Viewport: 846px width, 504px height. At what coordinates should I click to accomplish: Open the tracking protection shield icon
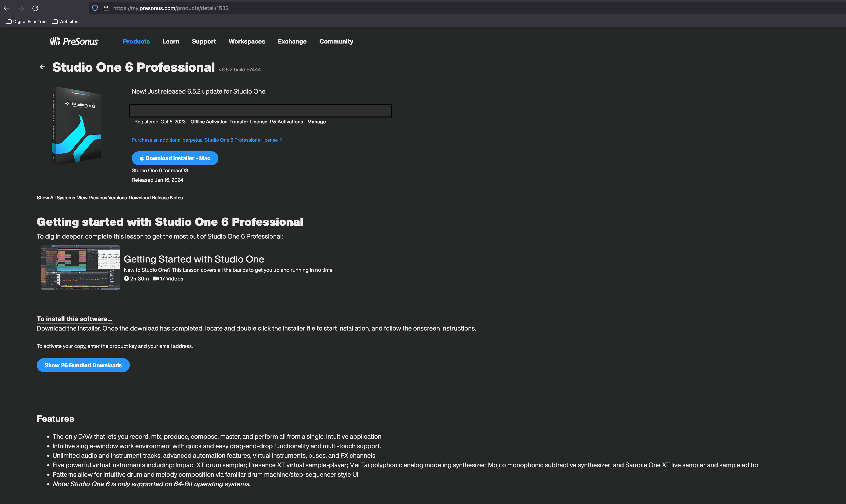(95, 8)
